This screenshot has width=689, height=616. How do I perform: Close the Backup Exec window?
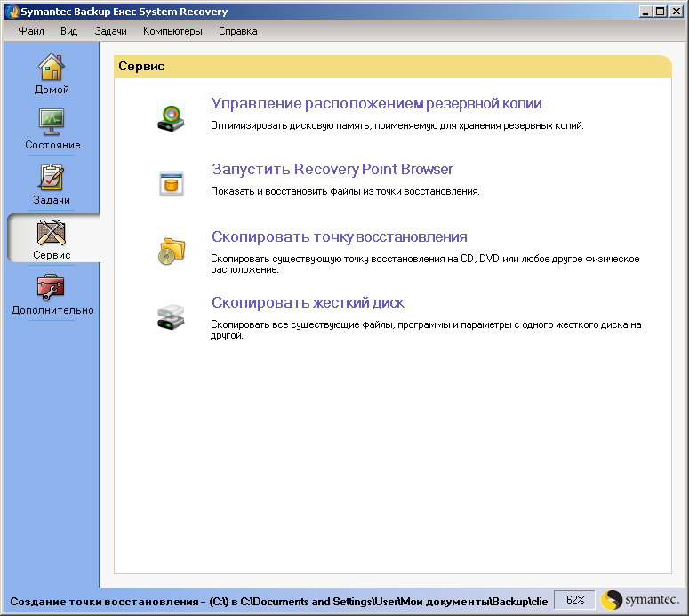coord(676,12)
